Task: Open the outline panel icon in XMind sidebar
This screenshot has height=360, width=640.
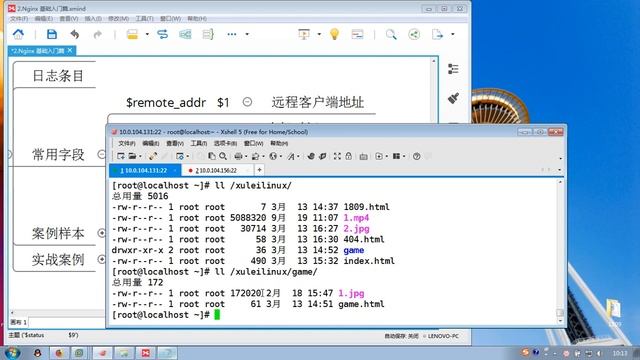Action: point(453,69)
